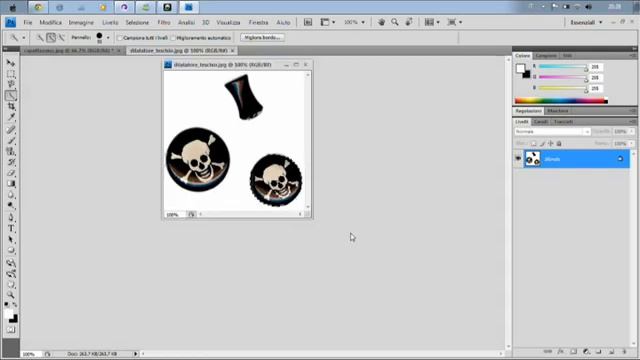Hide the Sfondo layer with eye icon

click(x=518, y=158)
